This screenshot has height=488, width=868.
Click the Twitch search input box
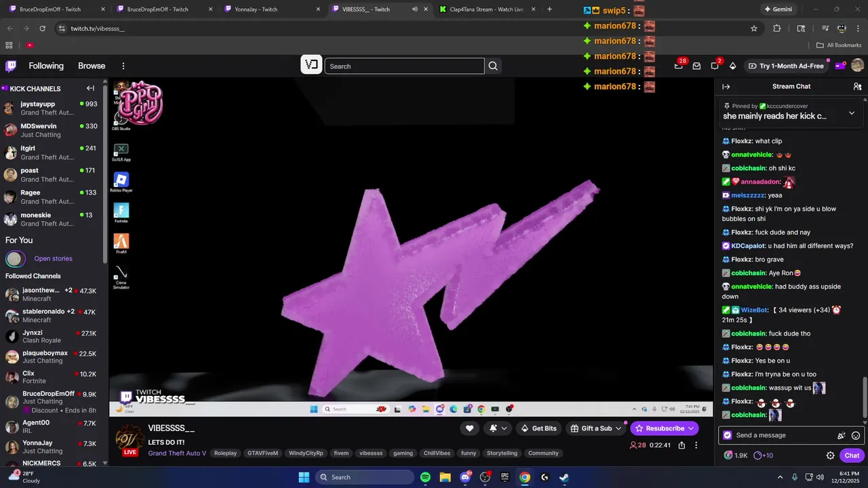(404, 66)
